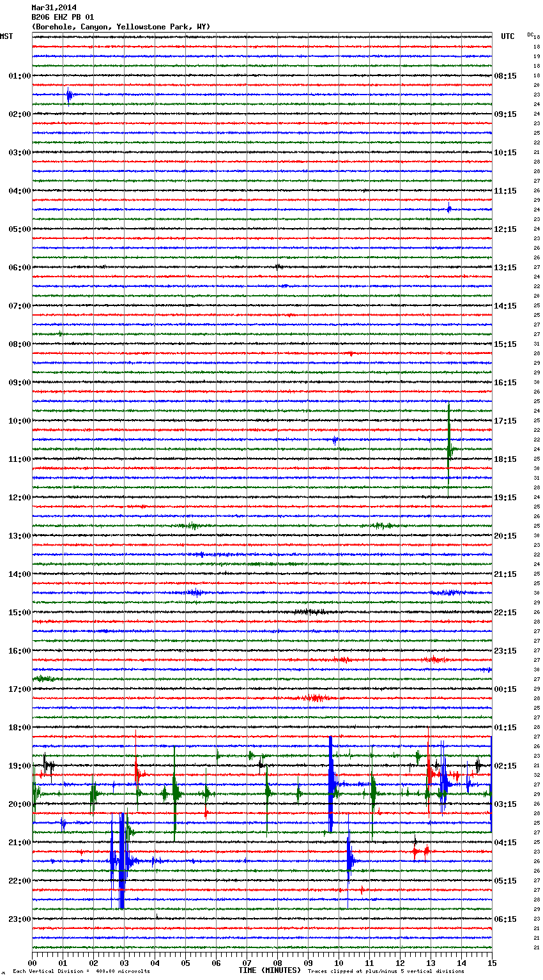Click the 17:15 UTC time label

(x=505, y=421)
